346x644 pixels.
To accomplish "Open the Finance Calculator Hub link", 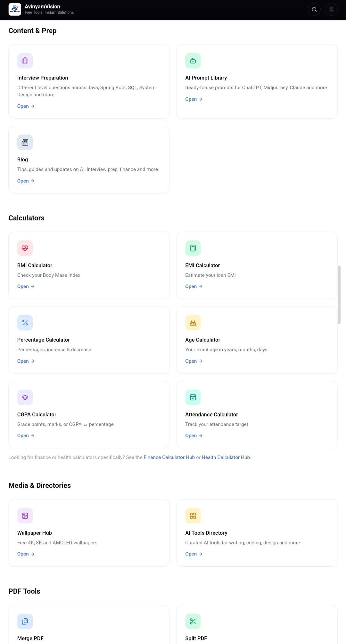I will pos(169,457).
